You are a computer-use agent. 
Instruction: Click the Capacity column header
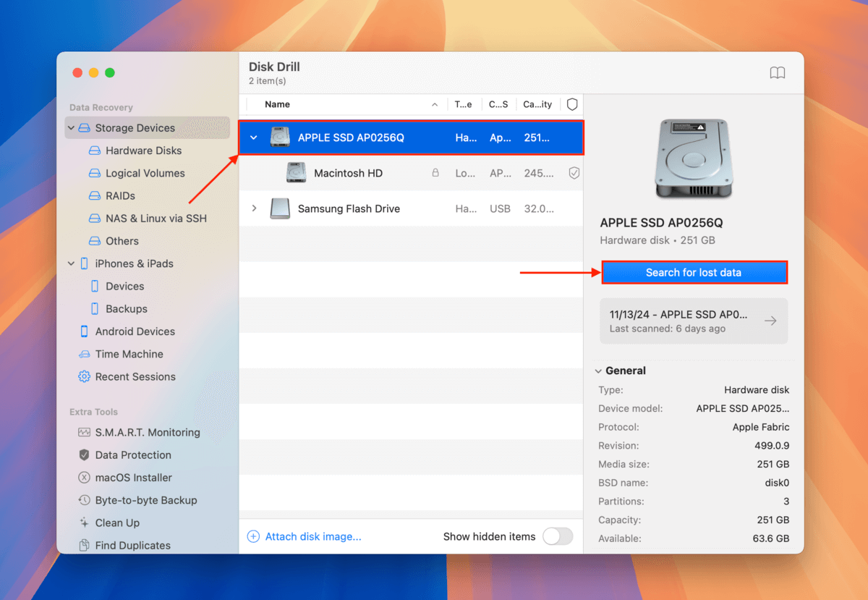coord(537,104)
